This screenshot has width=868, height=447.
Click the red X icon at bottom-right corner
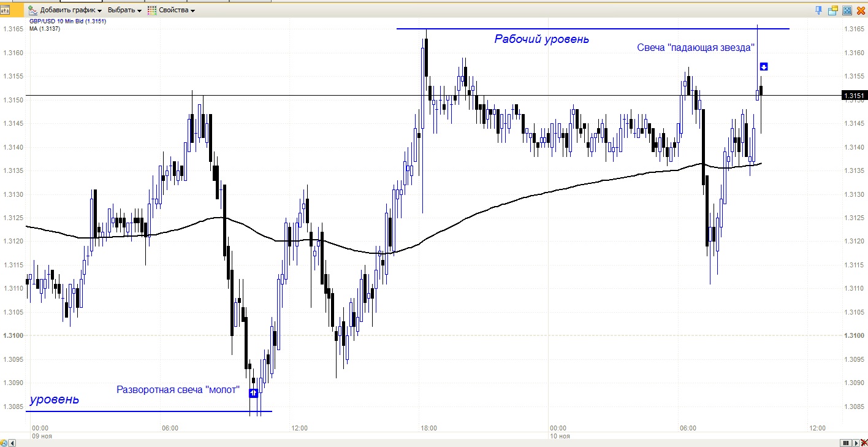[x=865, y=443]
